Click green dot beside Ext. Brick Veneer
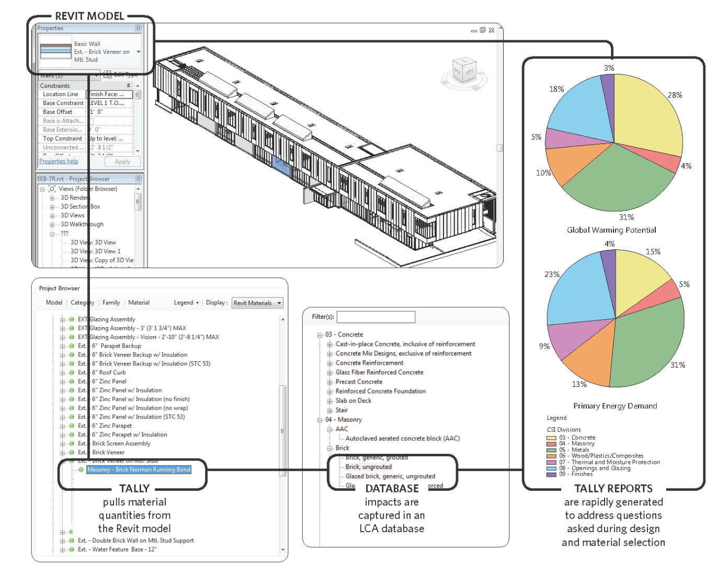This screenshot has height=563, width=728. click(72, 453)
